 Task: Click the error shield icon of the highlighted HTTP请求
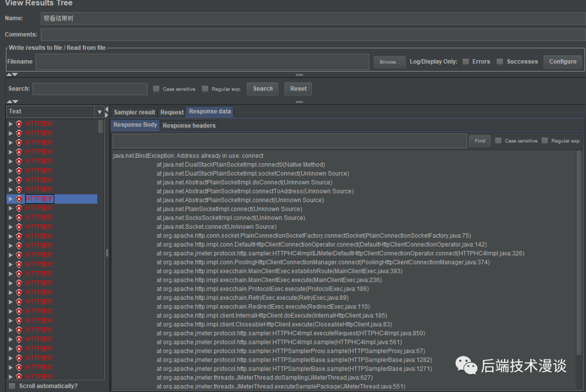[x=19, y=199]
